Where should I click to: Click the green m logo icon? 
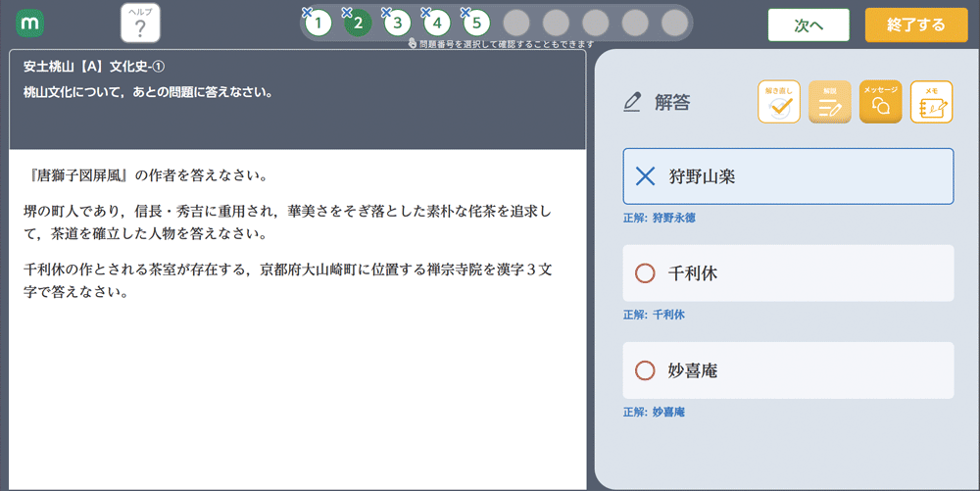(29, 24)
